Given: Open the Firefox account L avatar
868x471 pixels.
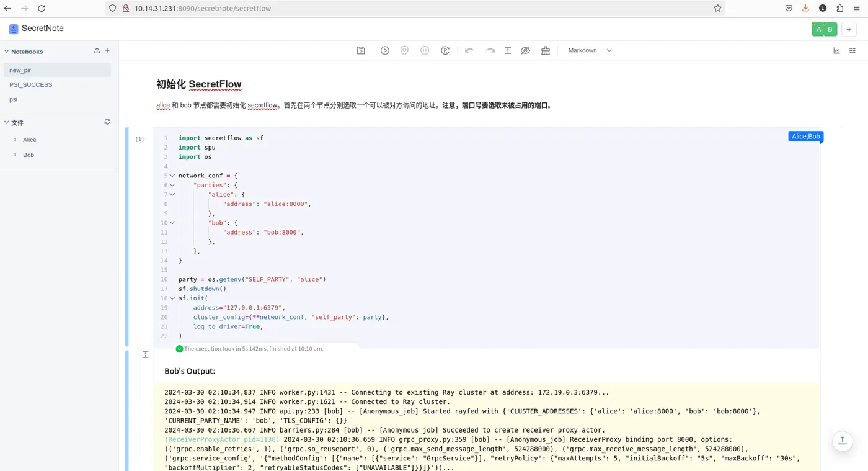Looking at the screenshot, I should (823, 8).
